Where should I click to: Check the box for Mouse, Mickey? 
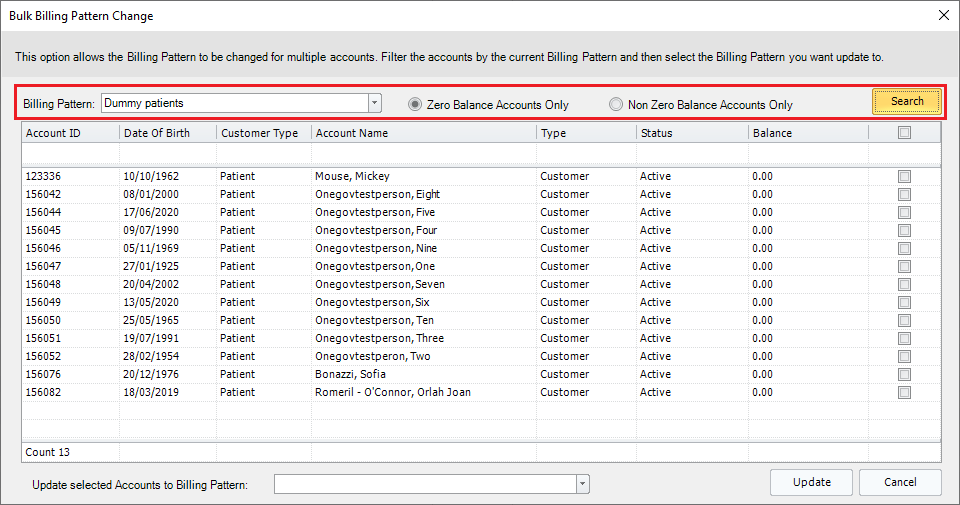904,177
